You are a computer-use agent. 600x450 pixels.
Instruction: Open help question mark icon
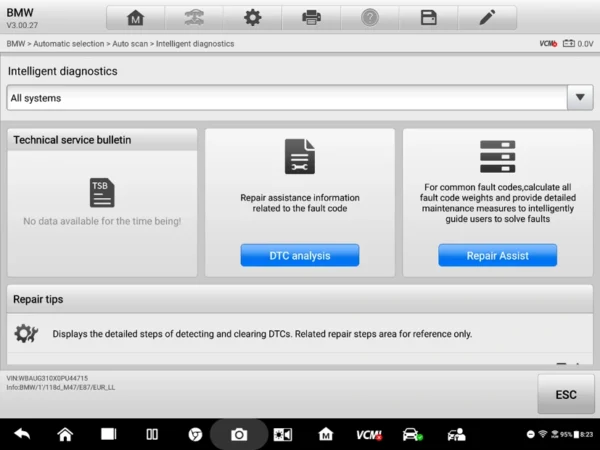tap(369, 18)
